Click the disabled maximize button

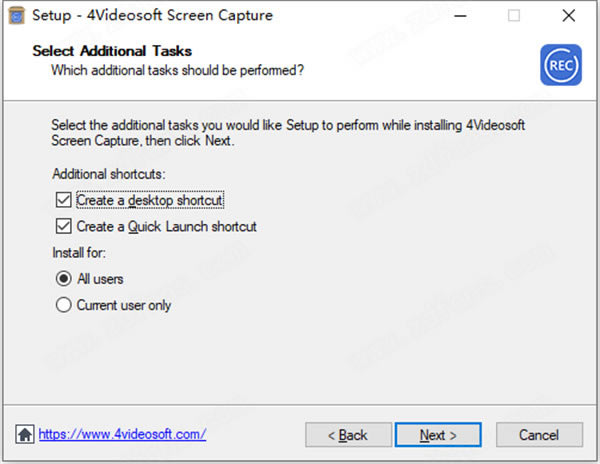click(514, 16)
